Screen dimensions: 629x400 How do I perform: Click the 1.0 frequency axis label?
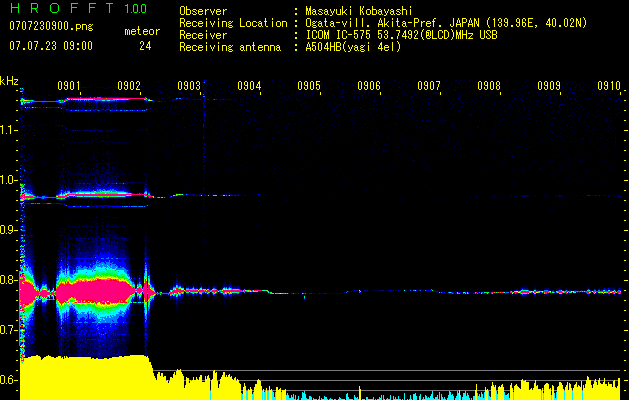9,180
